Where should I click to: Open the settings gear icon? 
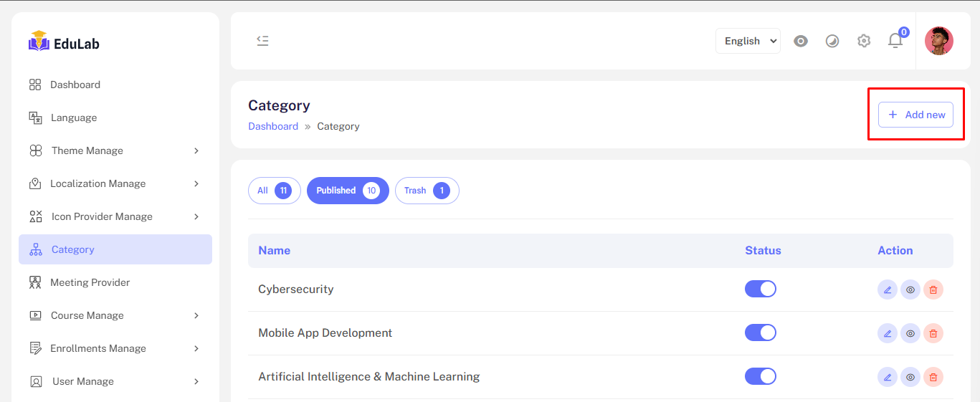pyautogui.click(x=864, y=41)
